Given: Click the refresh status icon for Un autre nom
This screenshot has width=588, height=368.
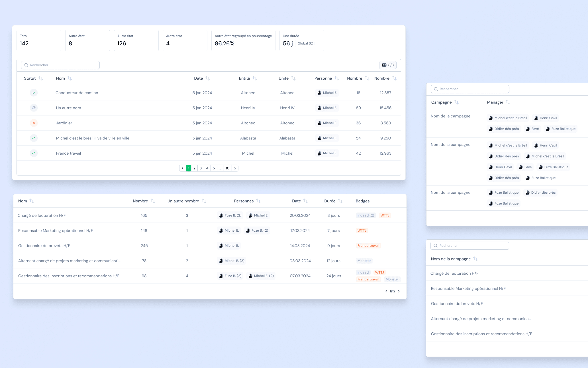Looking at the screenshot, I should tap(34, 108).
